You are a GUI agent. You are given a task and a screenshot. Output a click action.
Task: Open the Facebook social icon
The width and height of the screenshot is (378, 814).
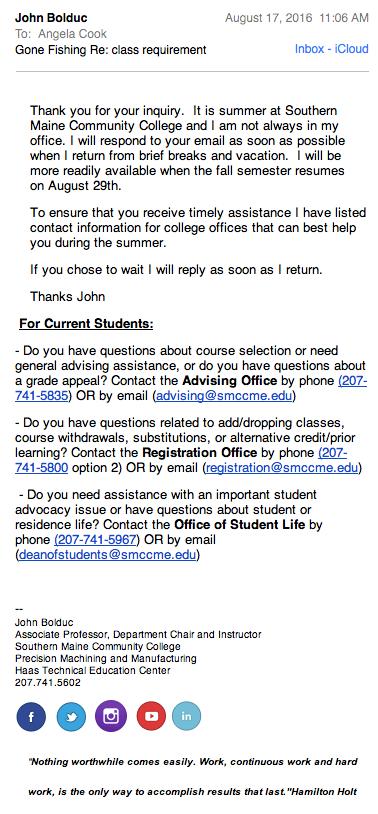pos(31,716)
